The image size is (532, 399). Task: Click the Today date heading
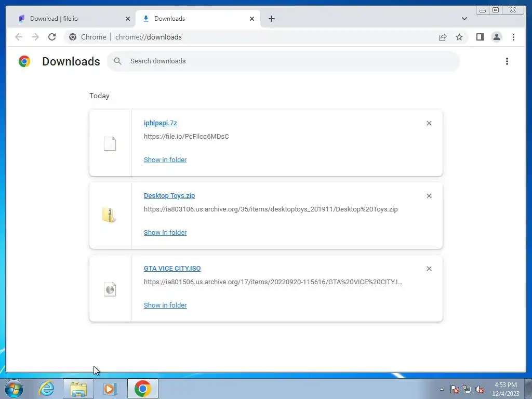click(x=99, y=96)
